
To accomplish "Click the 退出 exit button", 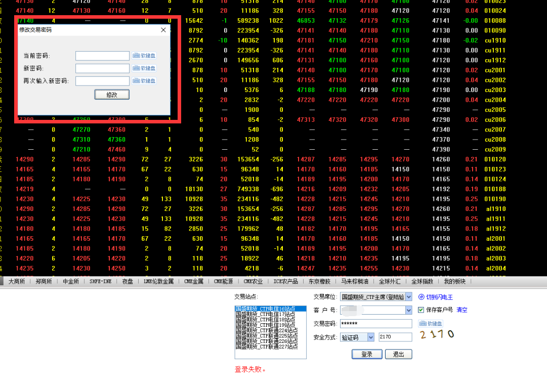I will [398, 355].
